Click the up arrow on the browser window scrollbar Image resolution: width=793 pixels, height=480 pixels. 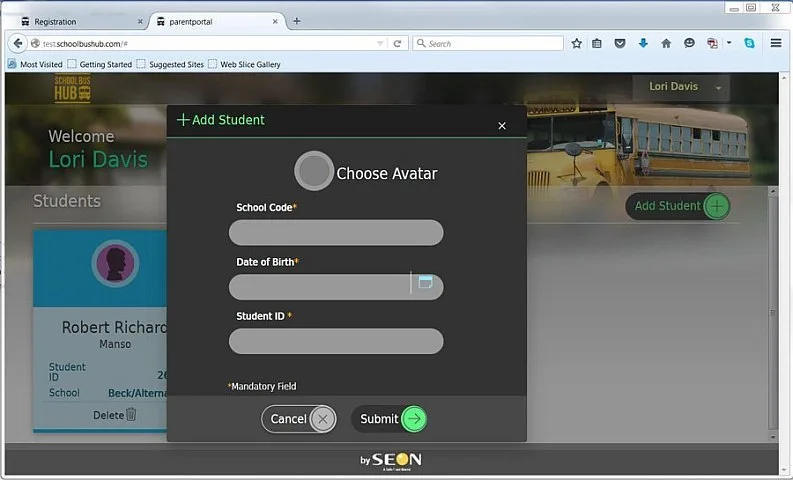point(784,78)
